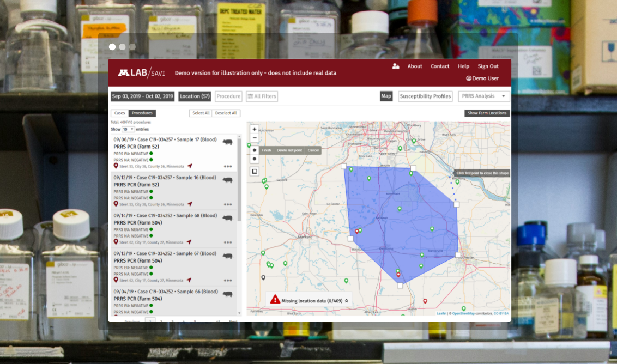
Task: Click the red warning triangle icon
Action: [x=275, y=300]
